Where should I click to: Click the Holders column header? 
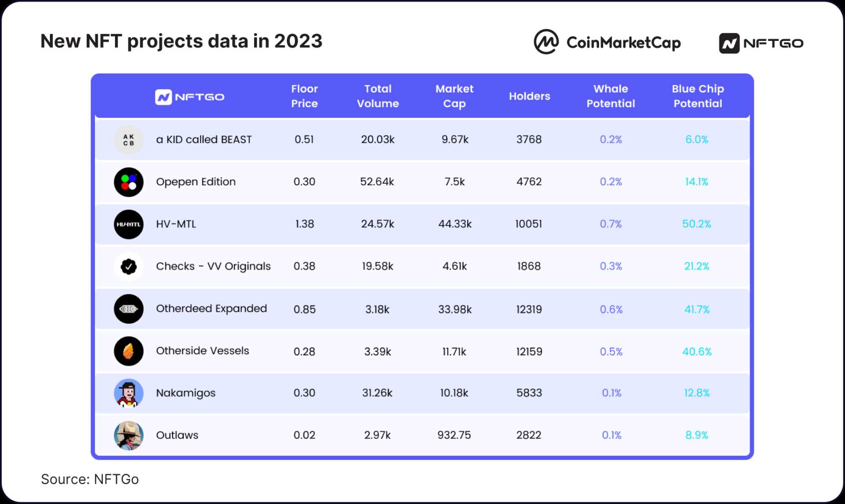pos(530,96)
